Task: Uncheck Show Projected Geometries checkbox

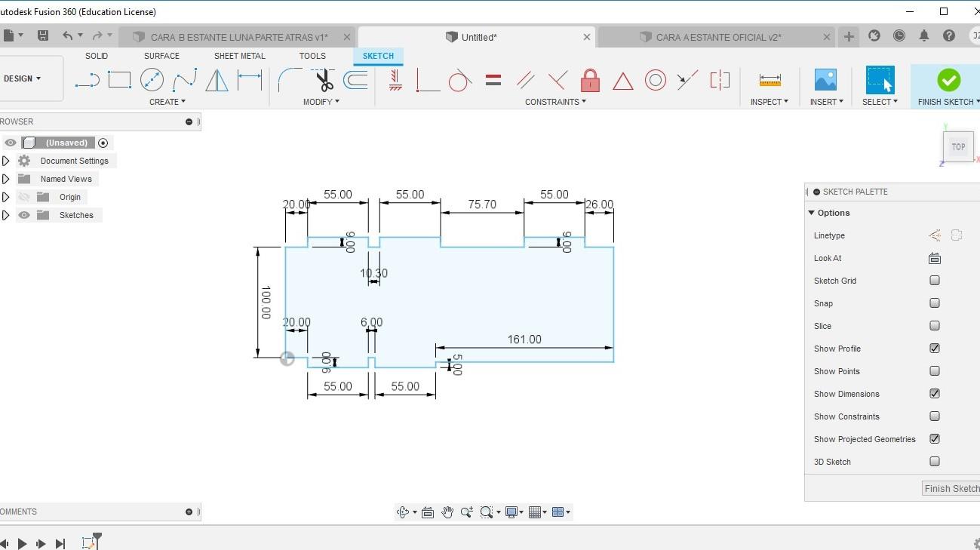Action: tap(935, 439)
